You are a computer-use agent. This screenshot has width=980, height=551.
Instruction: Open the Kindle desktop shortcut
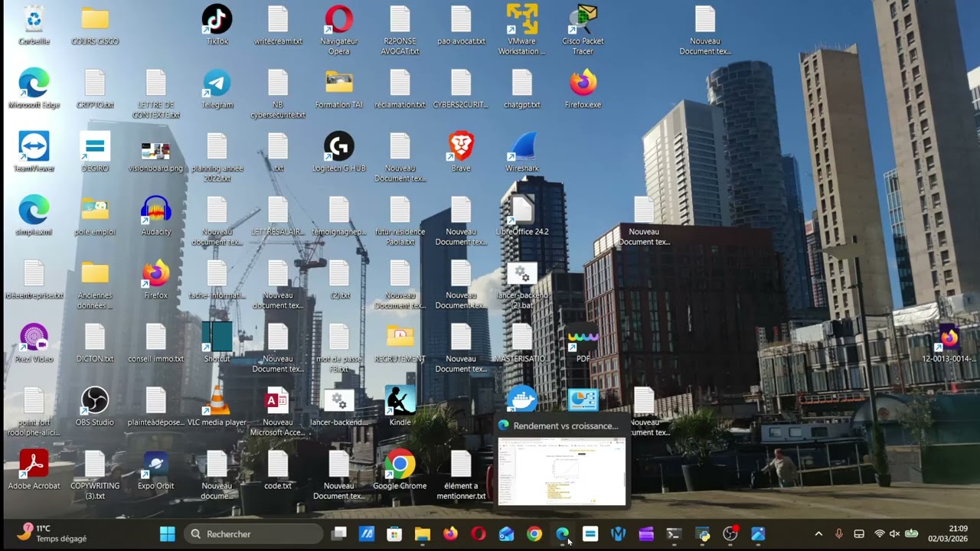400,406
